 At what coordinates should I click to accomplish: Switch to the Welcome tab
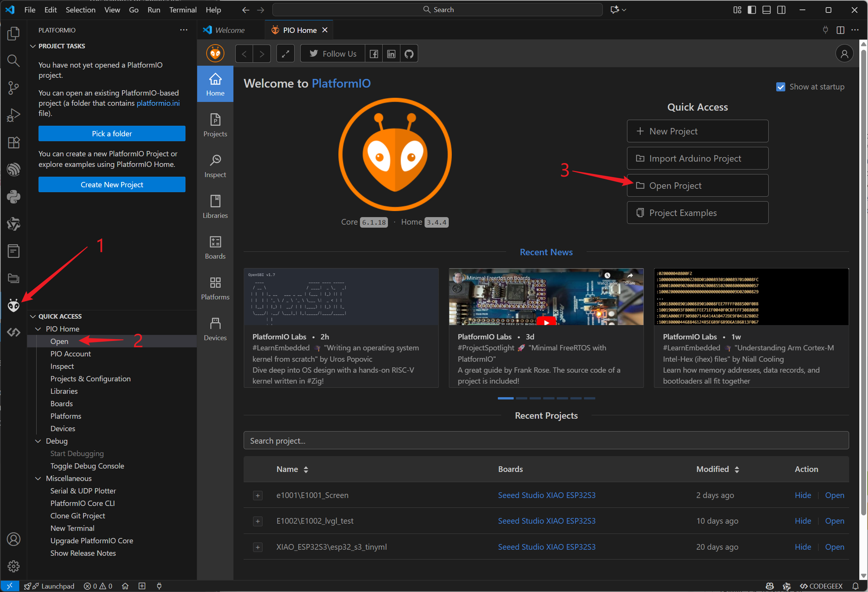coord(229,30)
